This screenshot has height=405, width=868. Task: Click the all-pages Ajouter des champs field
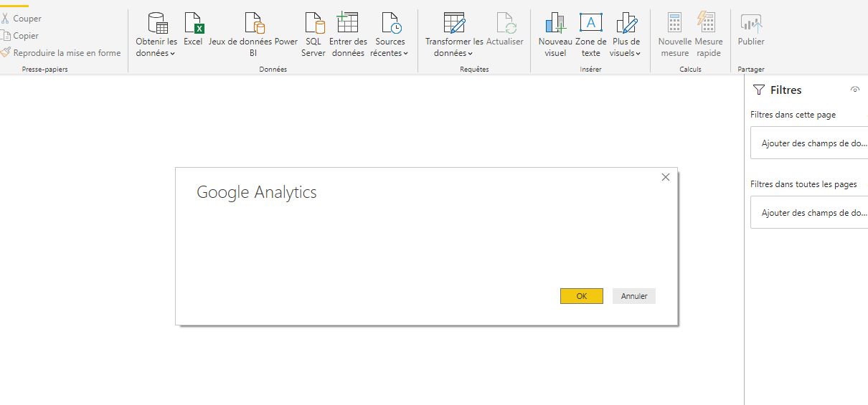[809, 213]
